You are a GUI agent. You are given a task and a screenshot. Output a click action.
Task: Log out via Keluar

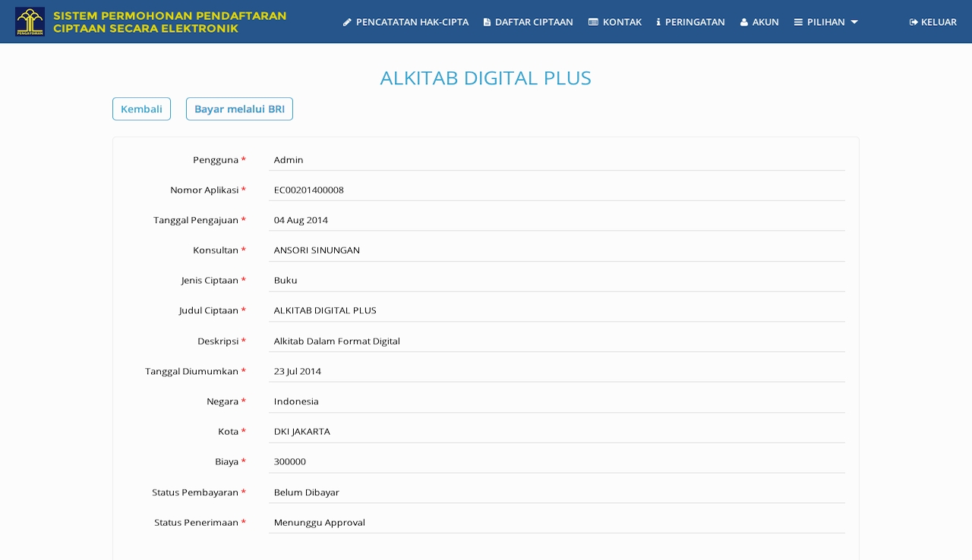tap(933, 22)
